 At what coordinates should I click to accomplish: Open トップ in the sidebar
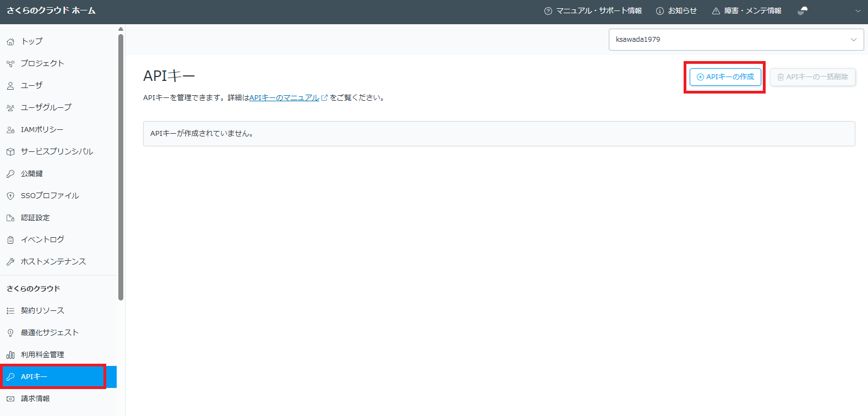[x=58, y=41]
